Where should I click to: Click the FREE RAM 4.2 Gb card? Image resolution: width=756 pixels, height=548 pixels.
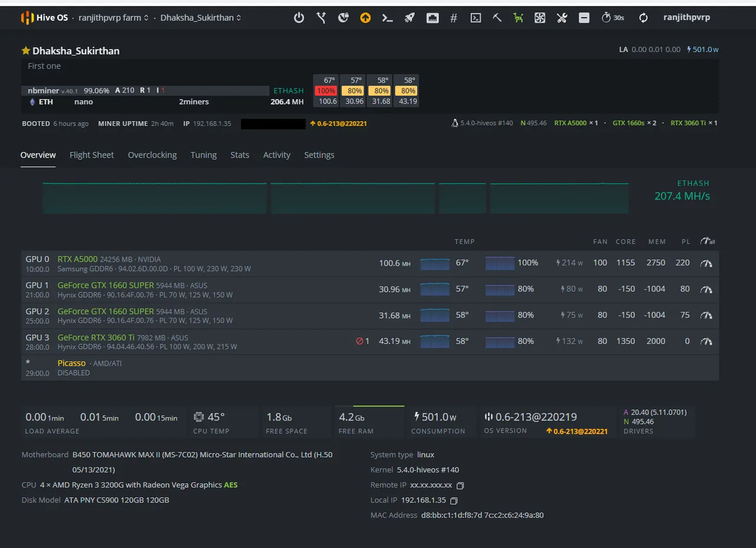point(369,422)
